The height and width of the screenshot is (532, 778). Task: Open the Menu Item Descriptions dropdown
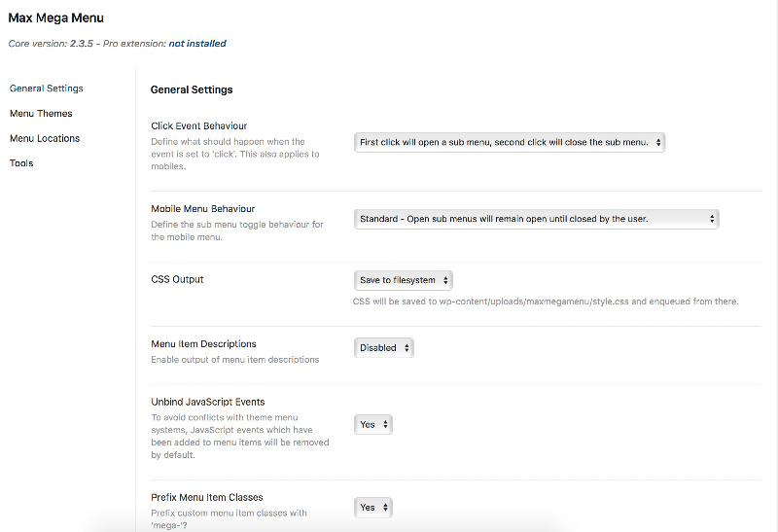coord(383,348)
